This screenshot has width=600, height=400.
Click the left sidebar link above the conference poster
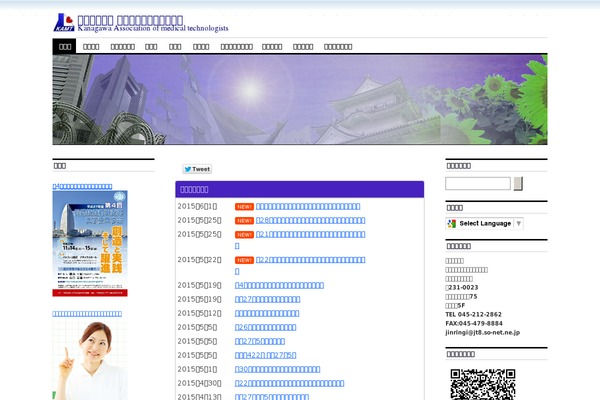click(x=82, y=187)
